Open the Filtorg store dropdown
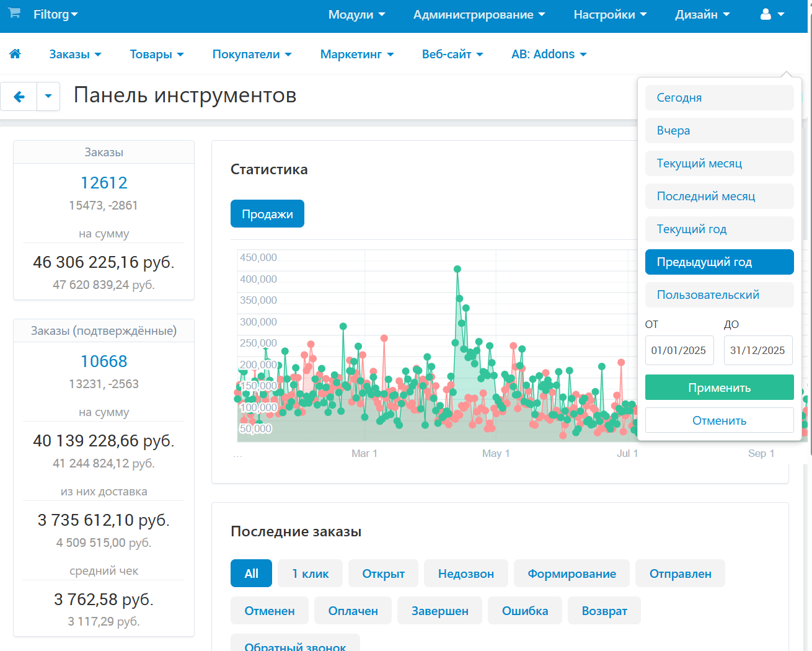The width and height of the screenshot is (812, 651). click(55, 14)
